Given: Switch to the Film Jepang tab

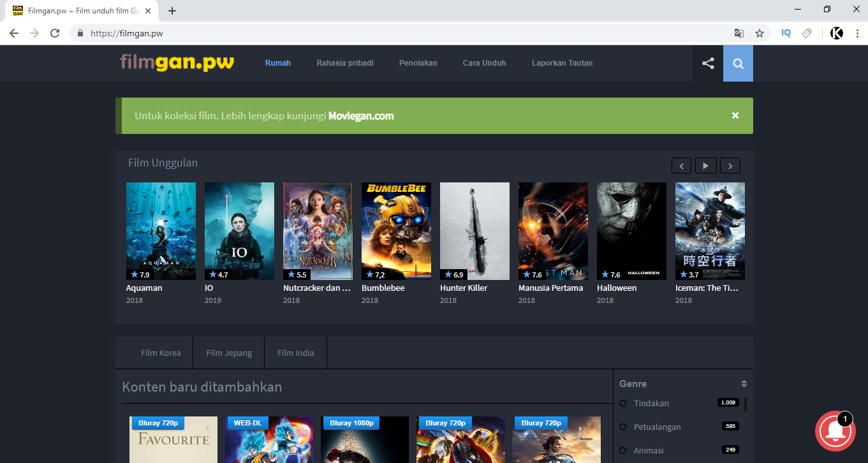Looking at the screenshot, I should [228, 352].
